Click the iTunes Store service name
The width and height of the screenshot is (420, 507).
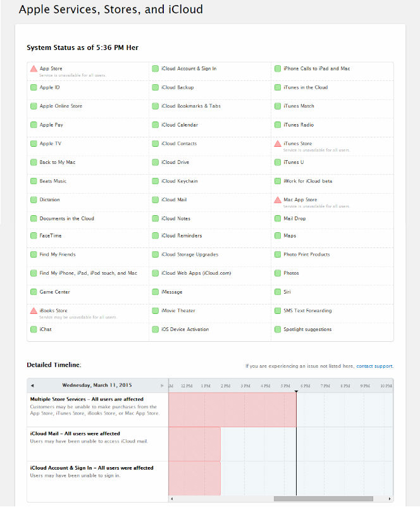click(x=298, y=144)
